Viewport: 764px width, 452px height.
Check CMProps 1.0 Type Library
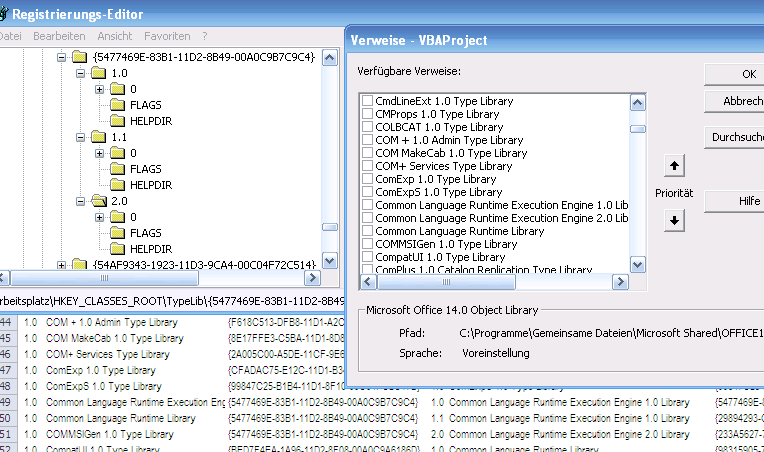pos(367,114)
